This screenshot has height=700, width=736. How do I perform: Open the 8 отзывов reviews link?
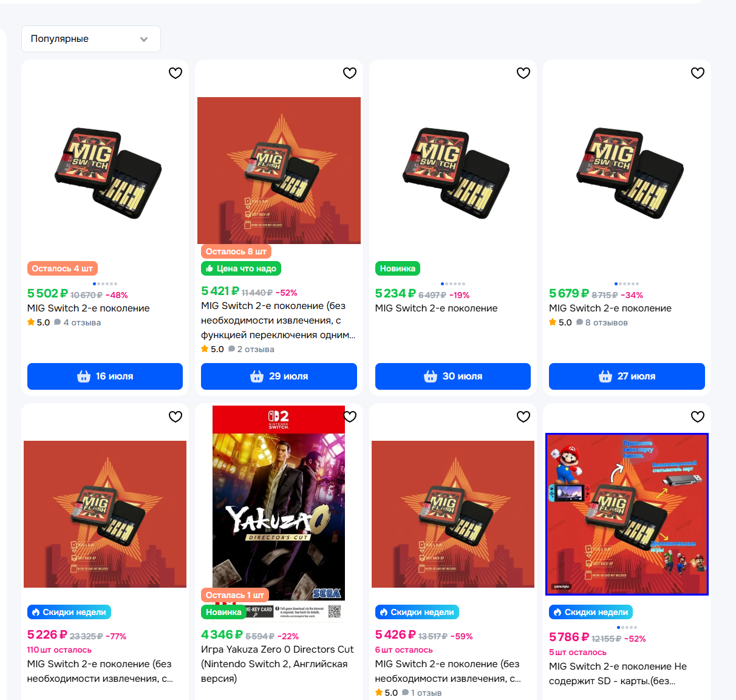(606, 322)
